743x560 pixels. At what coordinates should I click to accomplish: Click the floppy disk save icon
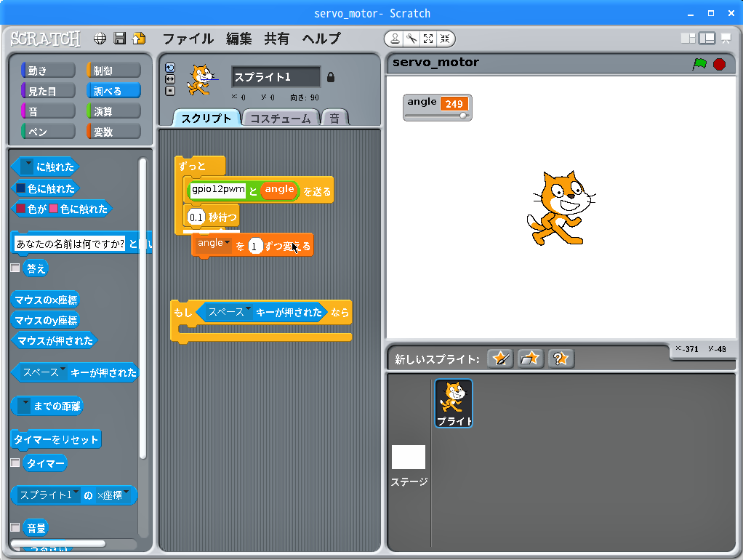click(x=120, y=39)
